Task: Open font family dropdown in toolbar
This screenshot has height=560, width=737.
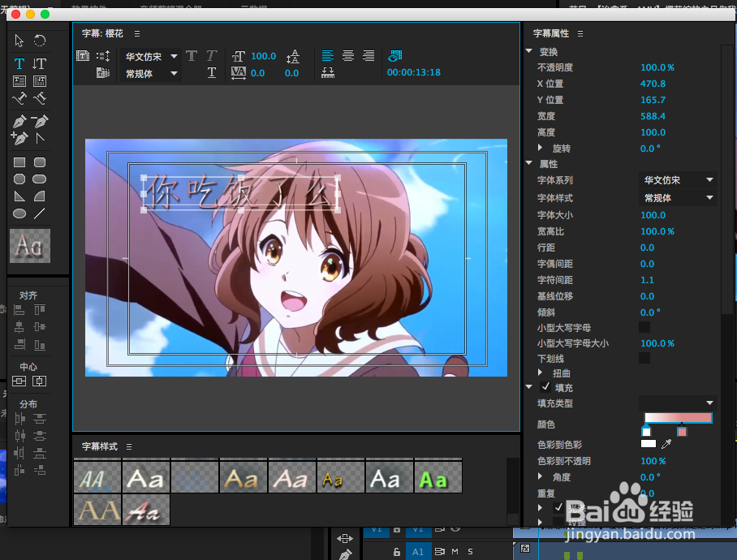Action: [149, 57]
